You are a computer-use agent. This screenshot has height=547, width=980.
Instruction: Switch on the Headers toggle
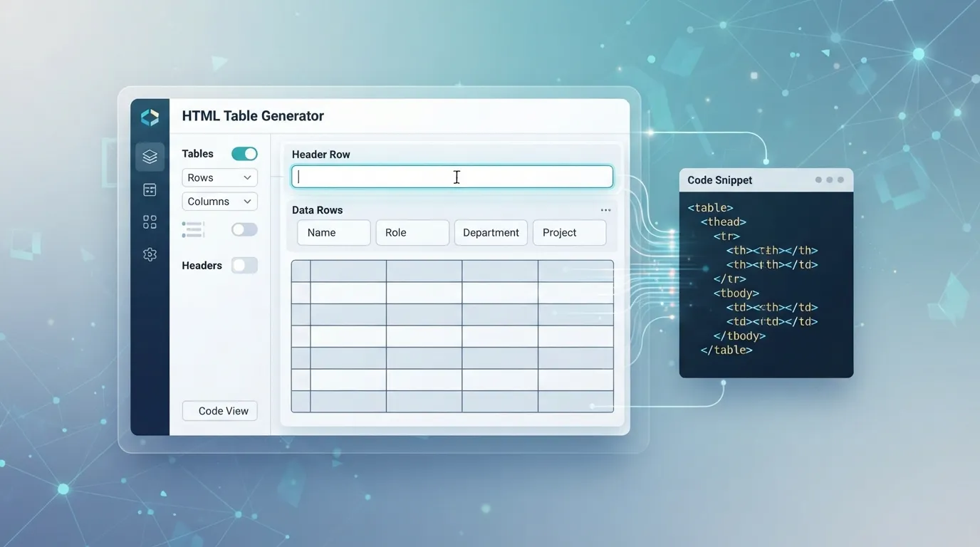(244, 266)
